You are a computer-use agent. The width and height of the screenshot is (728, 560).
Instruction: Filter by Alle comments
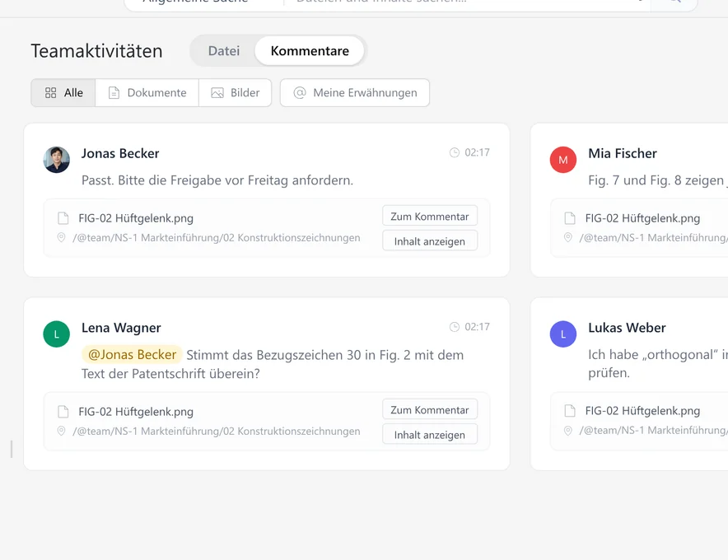pyautogui.click(x=63, y=93)
